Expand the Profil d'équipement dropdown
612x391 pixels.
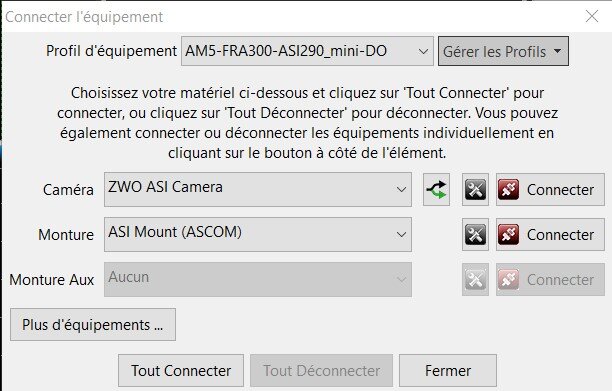(x=307, y=51)
